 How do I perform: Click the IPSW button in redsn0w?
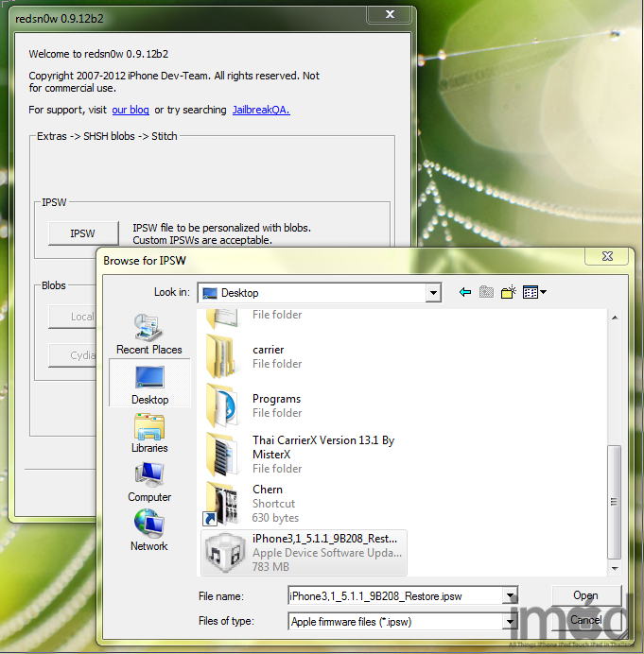(x=83, y=233)
